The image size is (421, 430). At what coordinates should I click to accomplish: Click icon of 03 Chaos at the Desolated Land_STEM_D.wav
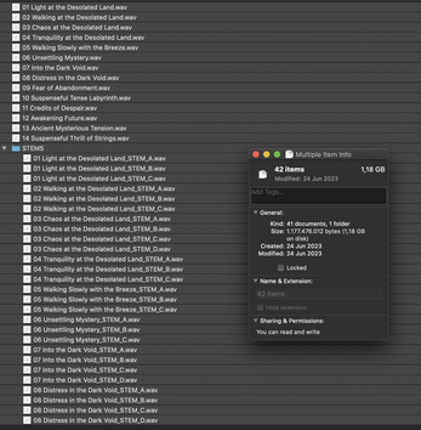pos(27,249)
